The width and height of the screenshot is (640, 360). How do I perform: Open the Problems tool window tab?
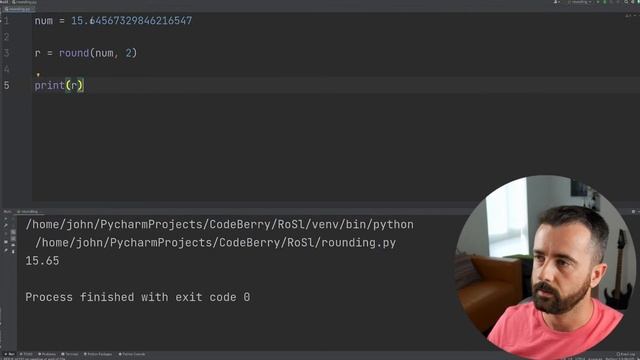click(47, 354)
